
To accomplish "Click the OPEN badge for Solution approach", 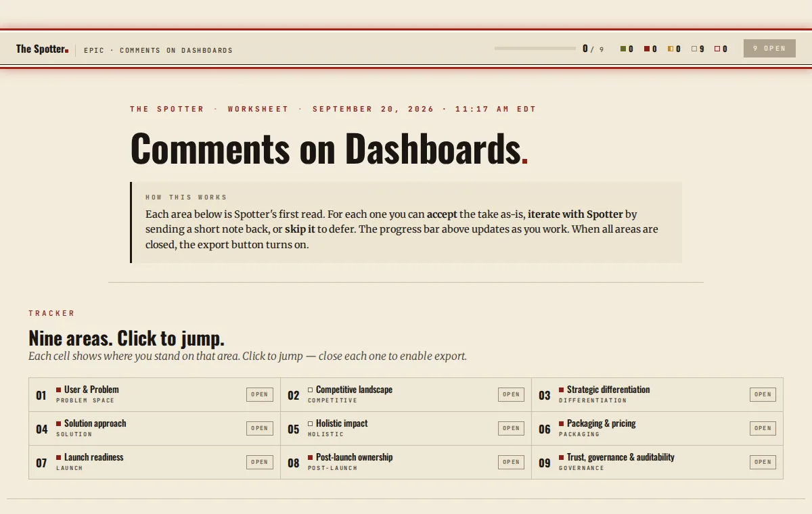I will click(260, 429).
